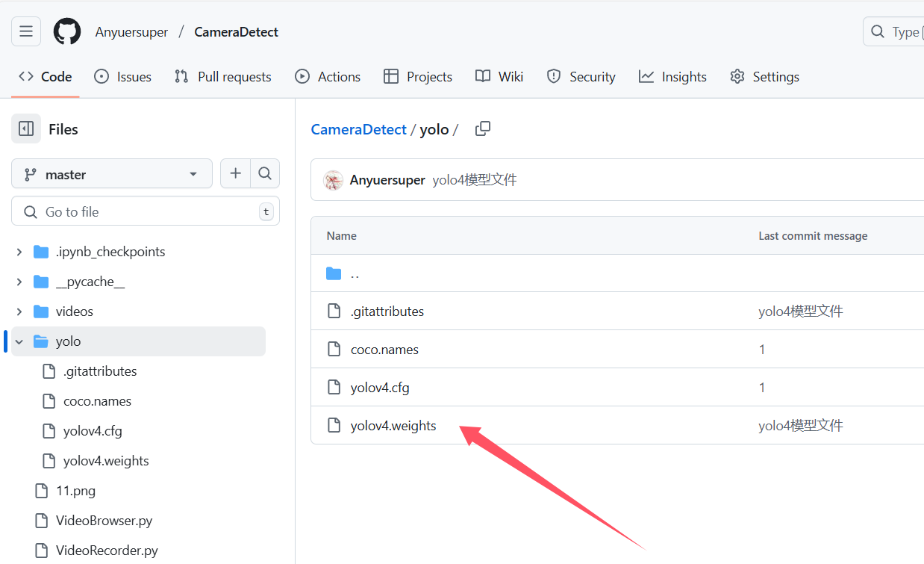Expand the __pycache__ folder chevron
Screen dimensions: 924x564
[x=19, y=282]
